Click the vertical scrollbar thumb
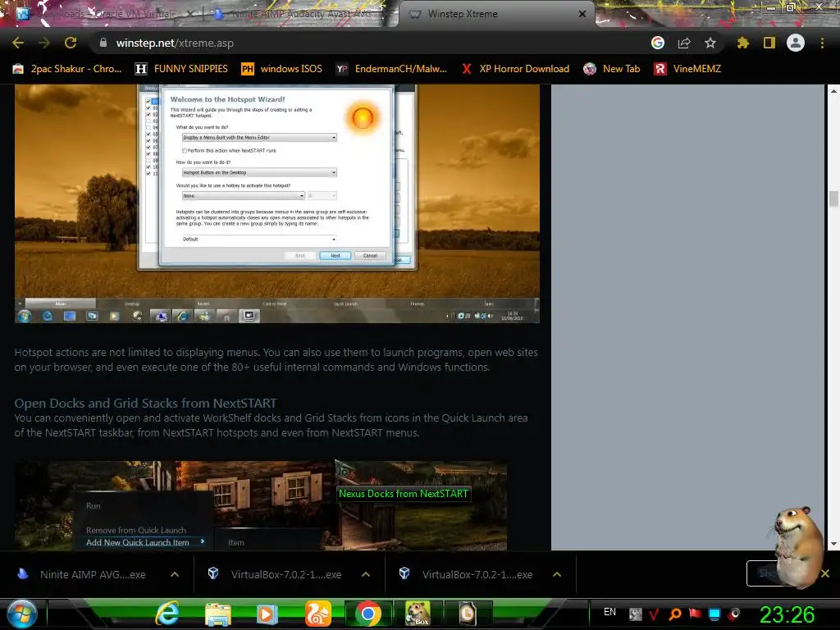The width and height of the screenshot is (840, 630). [x=833, y=199]
